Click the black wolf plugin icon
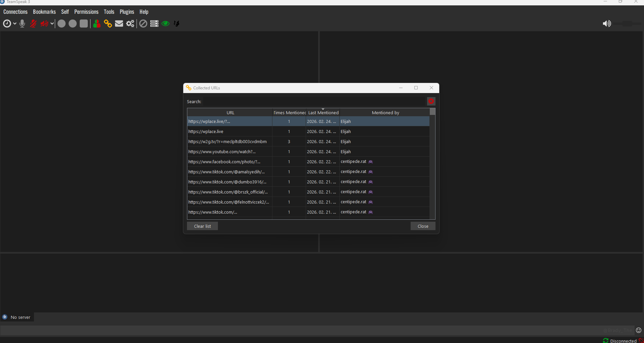 coord(177,24)
